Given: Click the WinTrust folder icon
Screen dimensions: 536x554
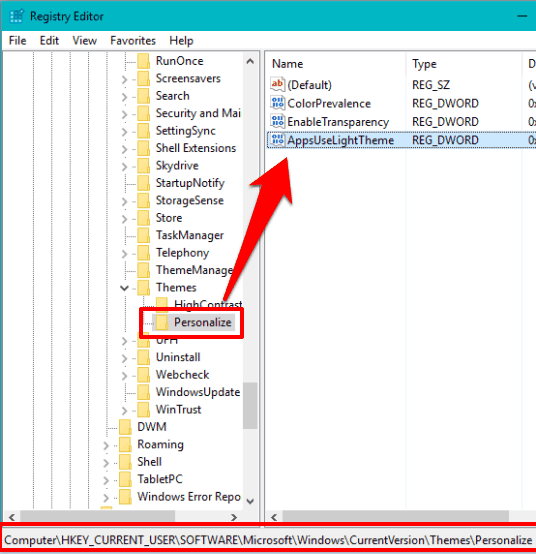Looking at the screenshot, I should (144, 409).
